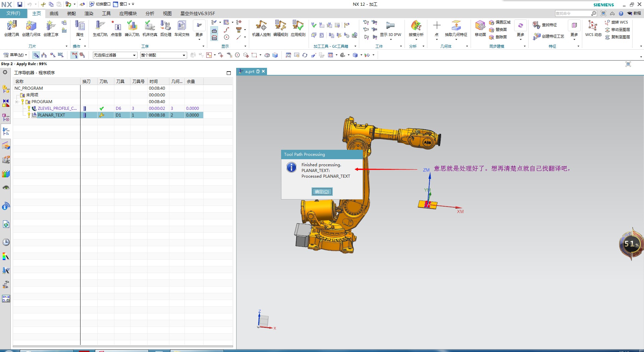Viewport: 644px width, 352px height.
Task: Click 确认刀轨 to verify tool path
Action: tap(132, 28)
